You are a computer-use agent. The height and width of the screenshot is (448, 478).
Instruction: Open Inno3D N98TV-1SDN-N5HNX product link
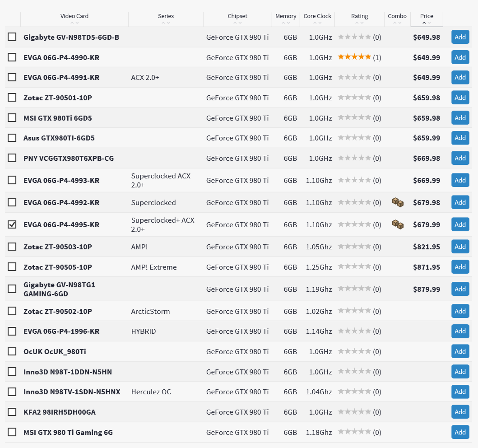tap(72, 392)
